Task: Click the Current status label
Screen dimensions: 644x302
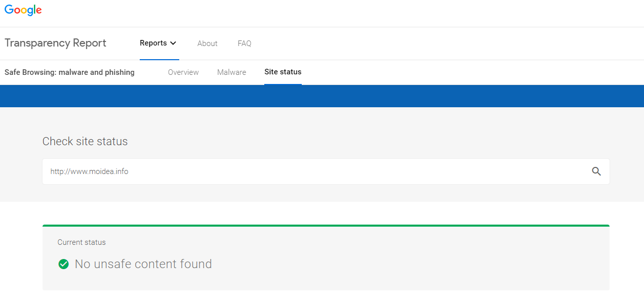Action: (82, 242)
